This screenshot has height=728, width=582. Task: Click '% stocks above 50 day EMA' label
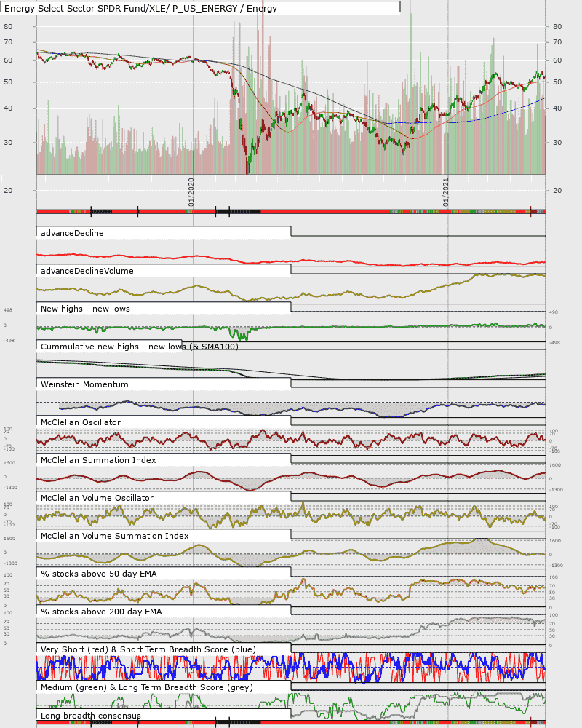[98, 574]
